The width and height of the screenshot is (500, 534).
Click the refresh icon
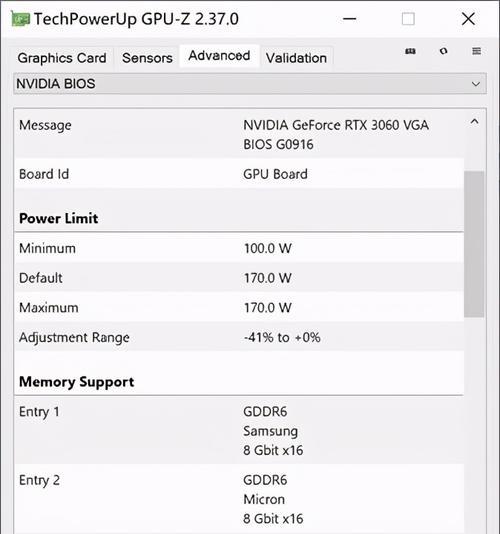tap(443, 51)
